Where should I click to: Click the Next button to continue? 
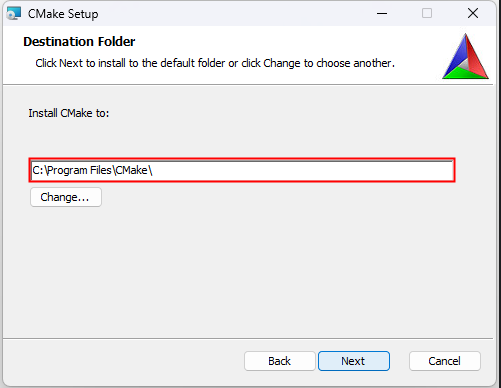pyautogui.click(x=354, y=361)
